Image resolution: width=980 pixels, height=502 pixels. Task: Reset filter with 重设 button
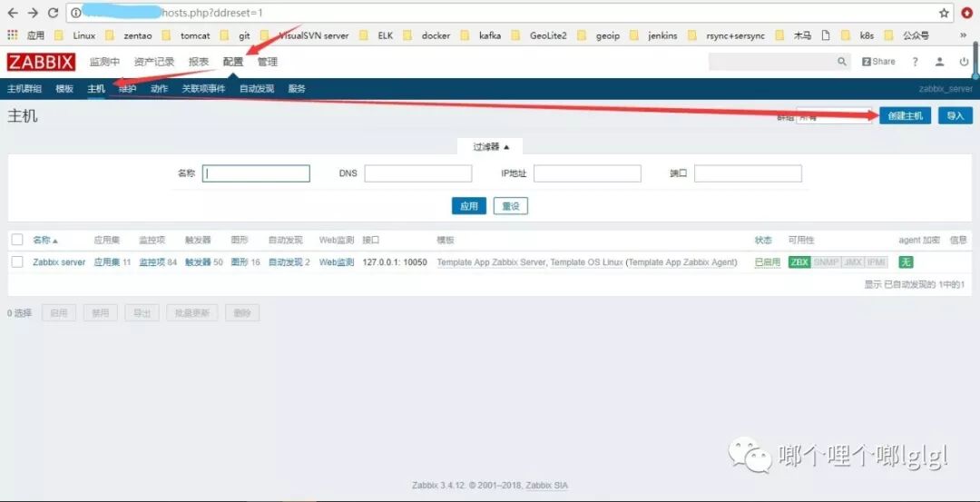click(511, 206)
